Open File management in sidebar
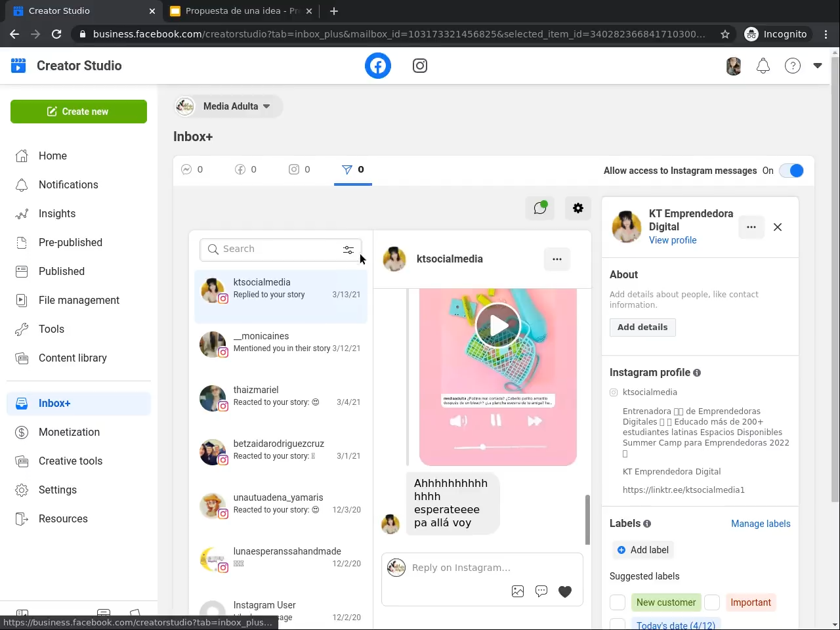This screenshot has width=840, height=630. pyautogui.click(x=79, y=300)
